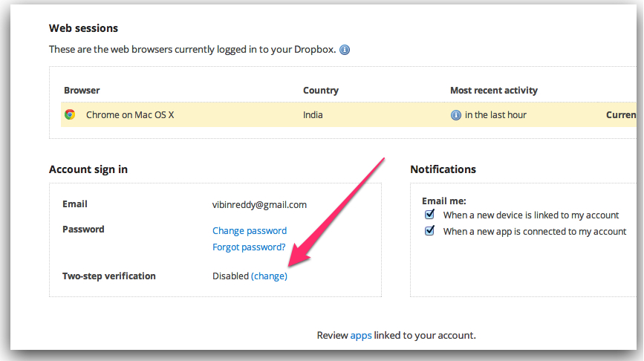Viewport: 644px width, 361px height.
Task: Click the India country cell
Action: [313, 115]
